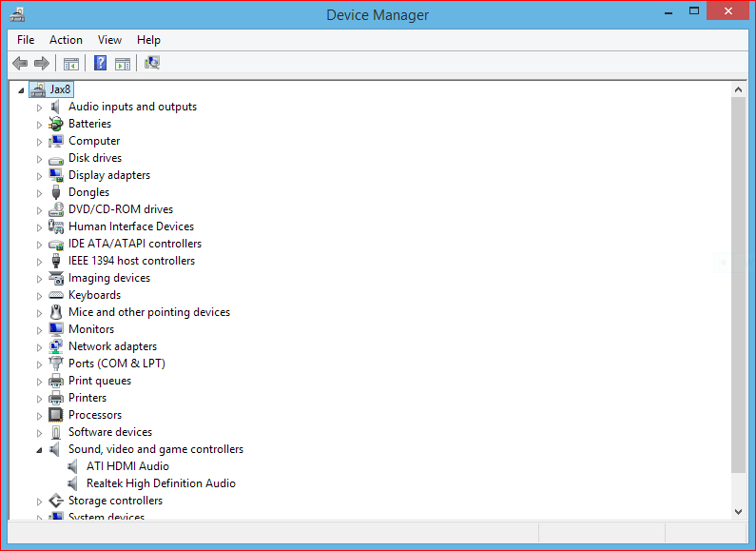Select the Dongles tree label
Viewport: 756px width, 551px height.
pyautogui.click(x=88, y=192)
